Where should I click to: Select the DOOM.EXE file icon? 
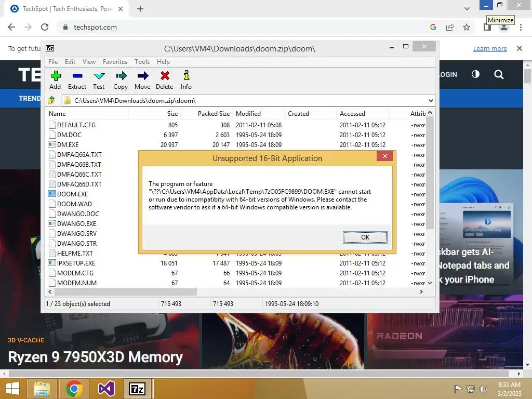pyautogui.click(x=52, y=194)
